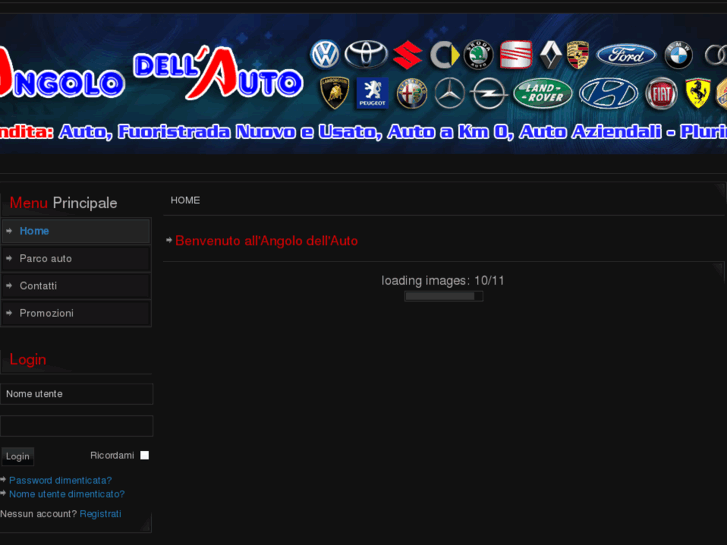Viewport: 727px width, 545px height.
Task: Click the Mercedes star logo
Action: click(449, 93)
